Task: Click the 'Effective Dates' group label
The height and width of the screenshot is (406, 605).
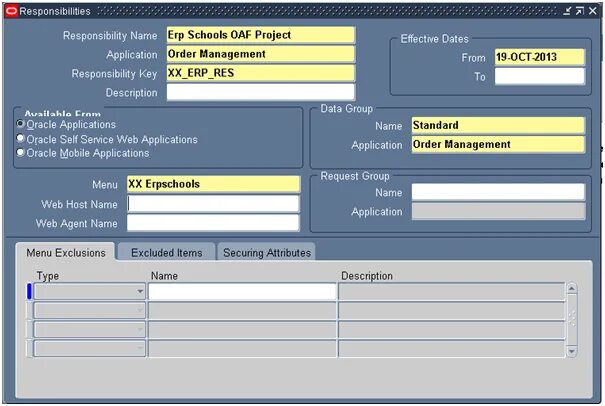Action: point(434,39)
